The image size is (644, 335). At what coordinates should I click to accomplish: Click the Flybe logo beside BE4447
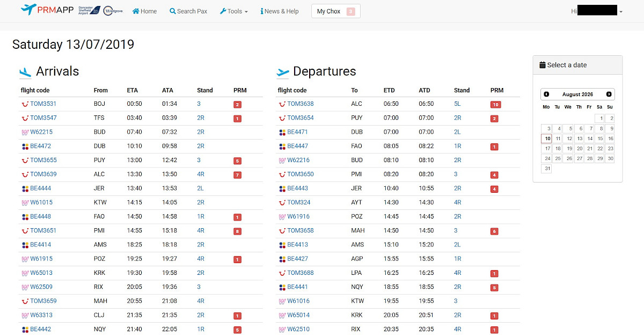(x=282, y=147)
